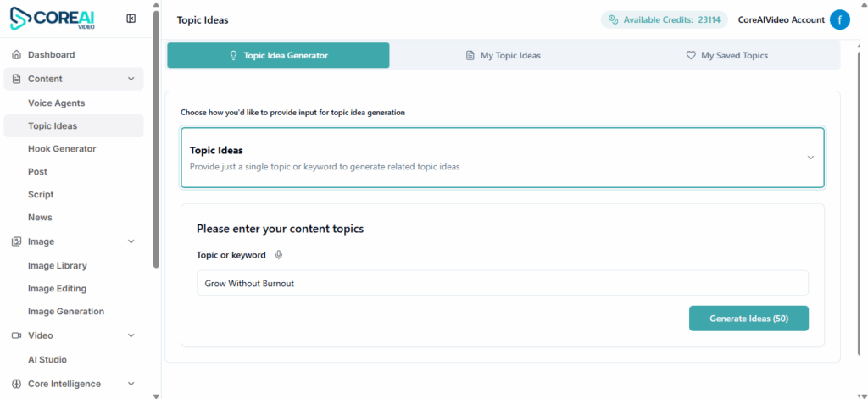
Task: Click the Dashboard home icon
Action: [x=16, y=55]
